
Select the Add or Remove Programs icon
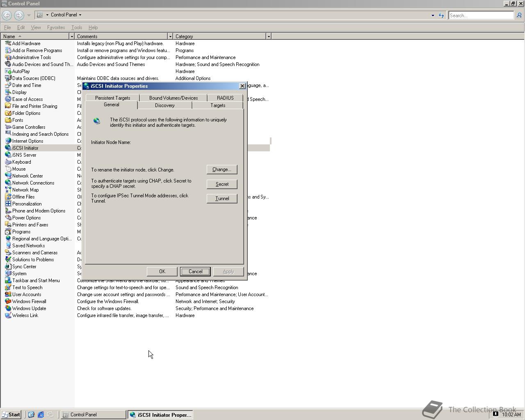[8, 50]
